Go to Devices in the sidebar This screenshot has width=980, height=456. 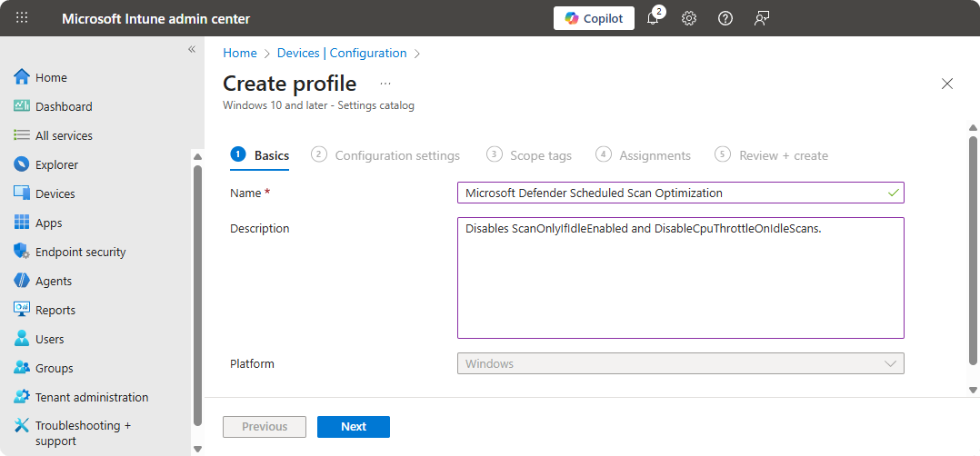[x=55, y=193]
